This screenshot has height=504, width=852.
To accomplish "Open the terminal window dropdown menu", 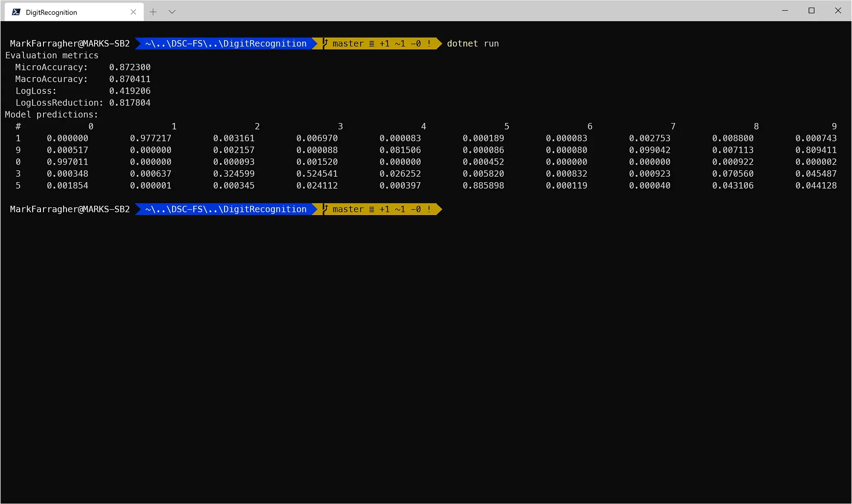I will tap(172, 11).
